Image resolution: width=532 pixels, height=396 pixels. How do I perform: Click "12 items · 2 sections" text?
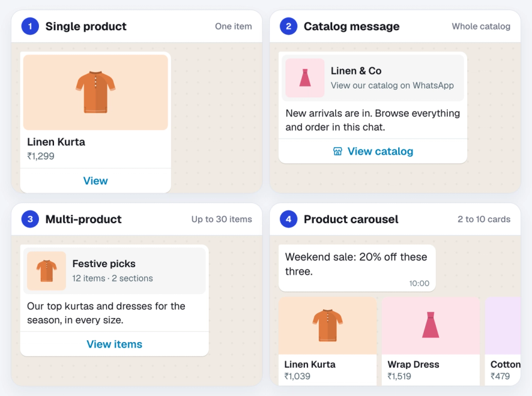(x=113, y=278)
